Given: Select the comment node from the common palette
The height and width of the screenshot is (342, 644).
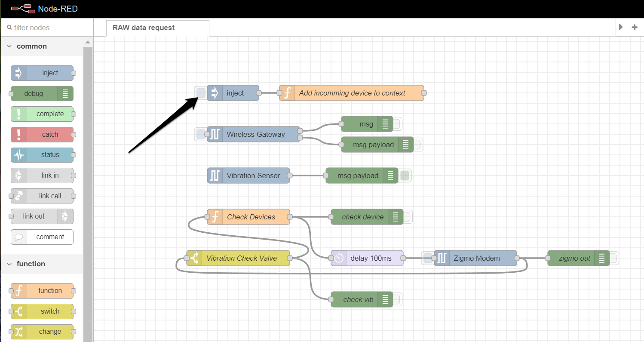Looking at the screenshot, I should pyautogui.click(x=42, y=237).
